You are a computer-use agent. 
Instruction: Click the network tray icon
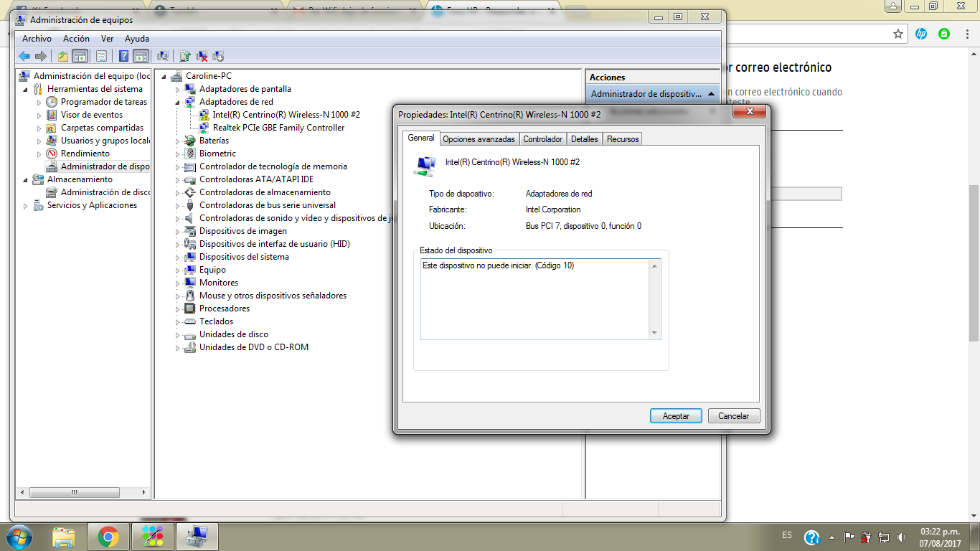pos(884,537)
